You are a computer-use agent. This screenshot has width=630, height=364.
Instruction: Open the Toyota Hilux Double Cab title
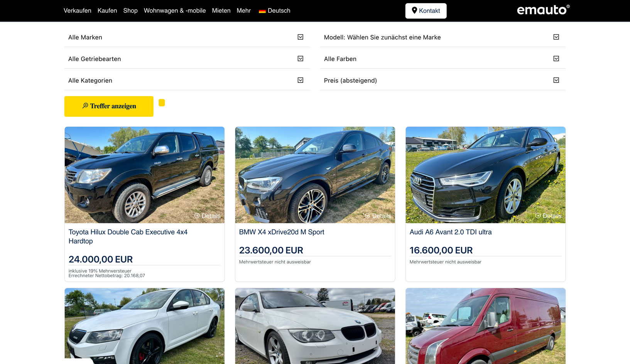[128, 236]
